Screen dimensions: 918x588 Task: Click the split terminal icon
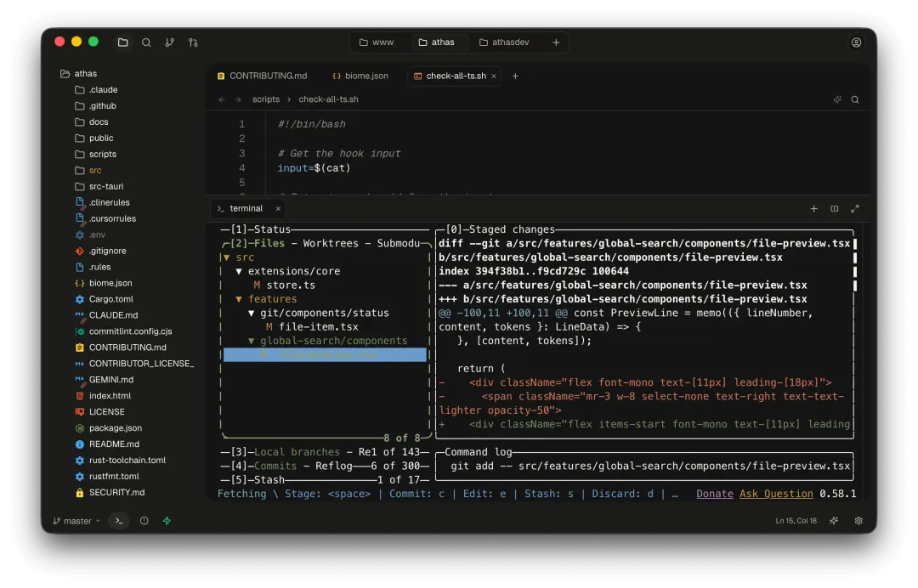coord(834,208)
